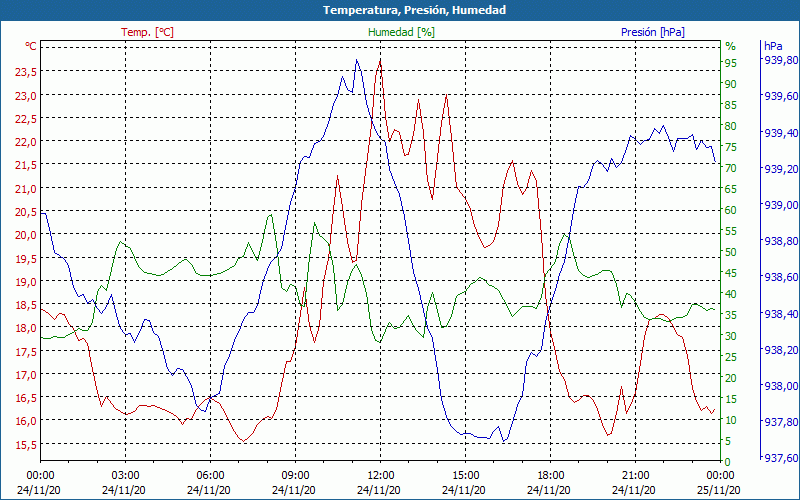Click the red '°C' unit label
The width and height of the screenshot is (800, 500).
point(31,46)
